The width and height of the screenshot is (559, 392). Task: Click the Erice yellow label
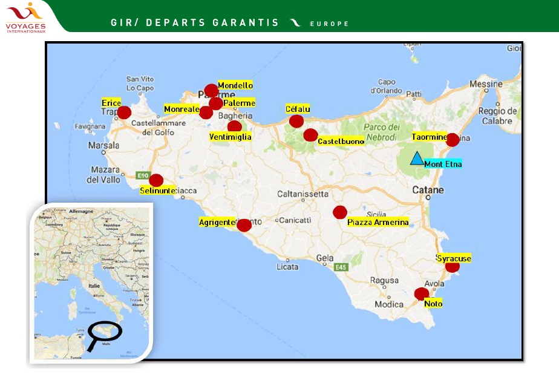click(x=111, y=103)
